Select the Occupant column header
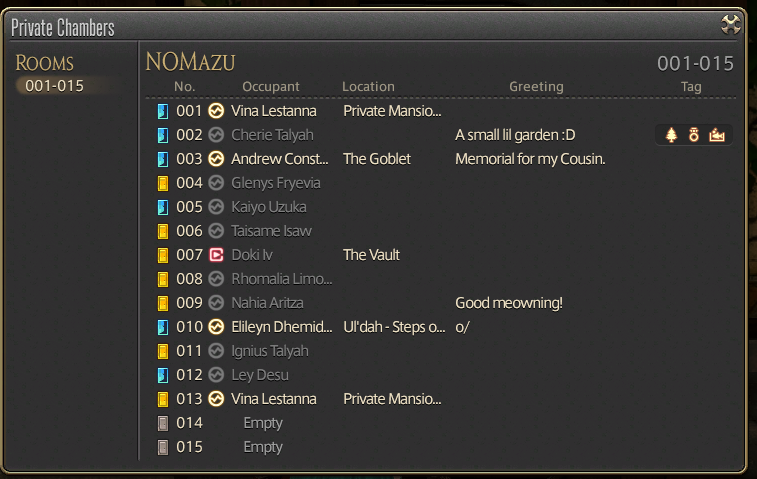757x479 pixels. [271, 86]
